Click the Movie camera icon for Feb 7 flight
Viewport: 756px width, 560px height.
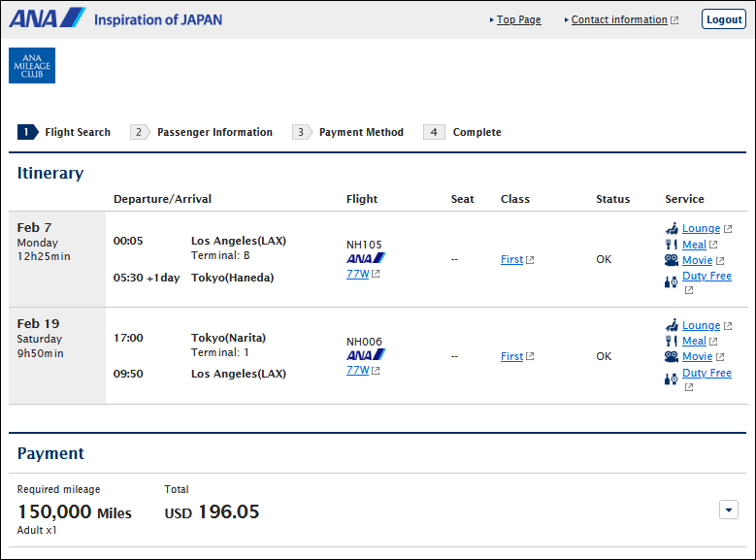point(672,260)
